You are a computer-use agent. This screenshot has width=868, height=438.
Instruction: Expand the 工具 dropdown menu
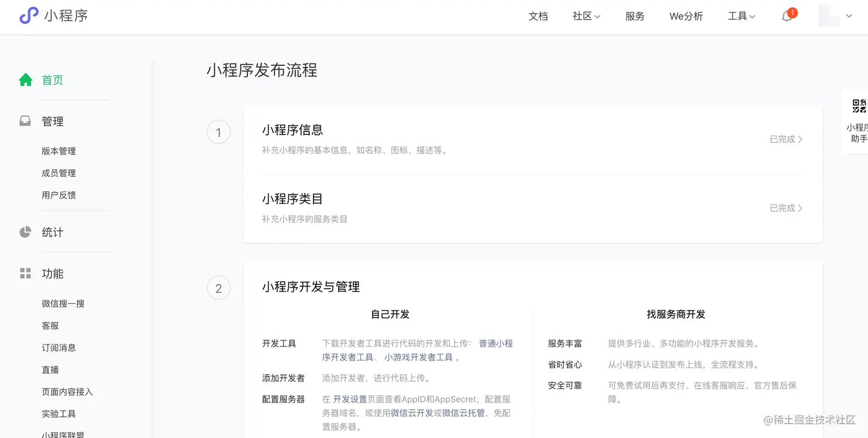(x=741, y=17)
